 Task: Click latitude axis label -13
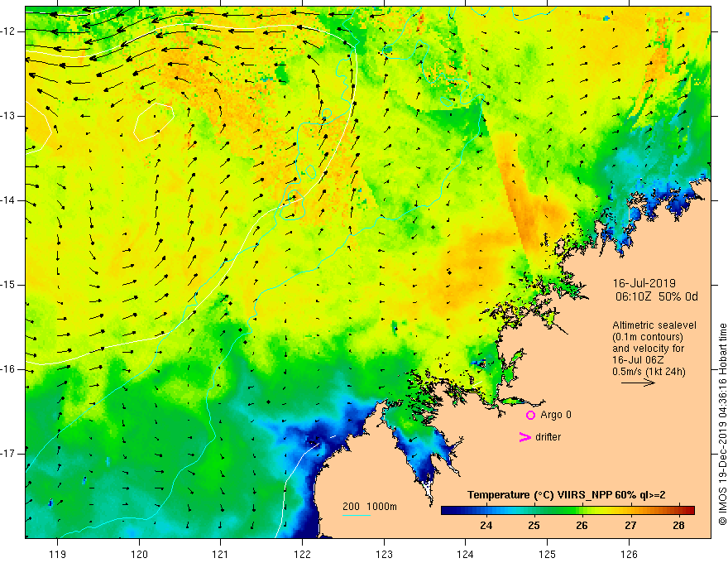click(9, 116)
